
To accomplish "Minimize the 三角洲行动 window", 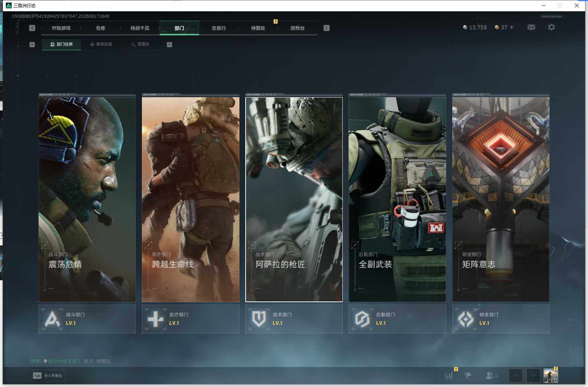I will click(x=544, y=5).
